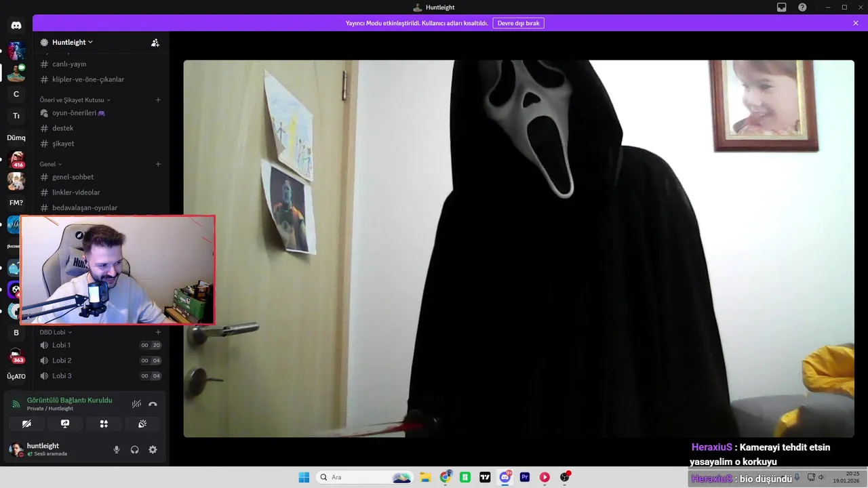Open the FM? server

tap(16, 203)
